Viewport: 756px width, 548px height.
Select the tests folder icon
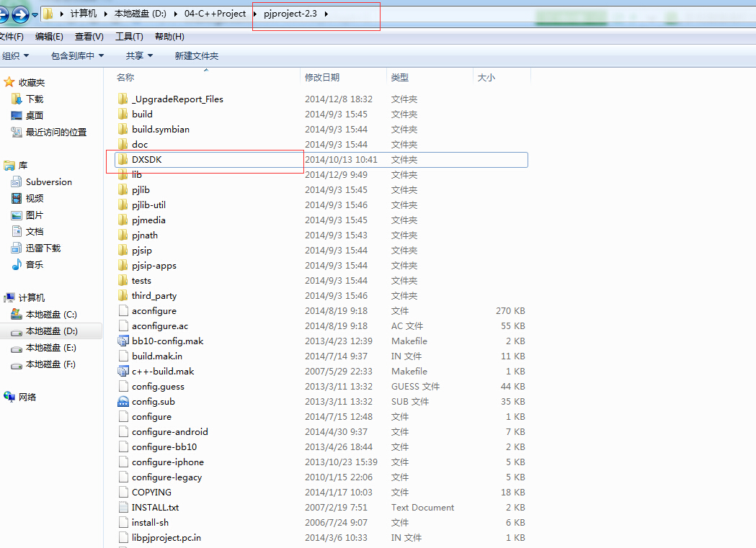123,280
